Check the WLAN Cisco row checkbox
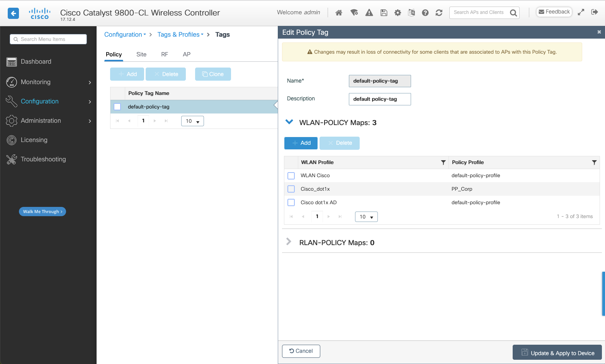This screenshot has height=364, width=605. [x=291, y=176]
